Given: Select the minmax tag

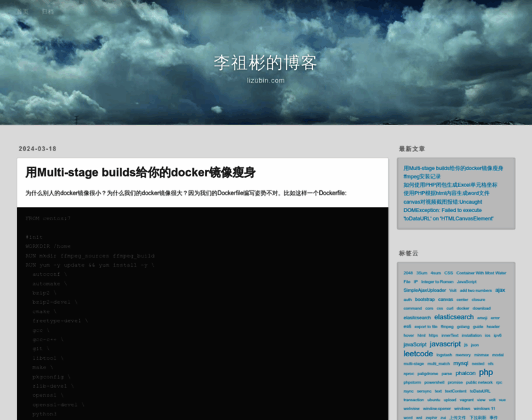Looking at the screenshot, I should [x=482, y=355].
